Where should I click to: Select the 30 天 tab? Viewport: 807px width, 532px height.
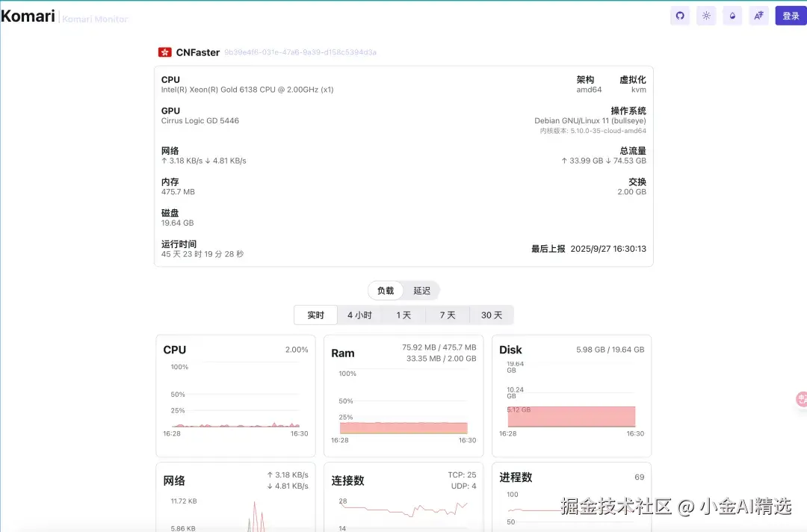(492, 315)
